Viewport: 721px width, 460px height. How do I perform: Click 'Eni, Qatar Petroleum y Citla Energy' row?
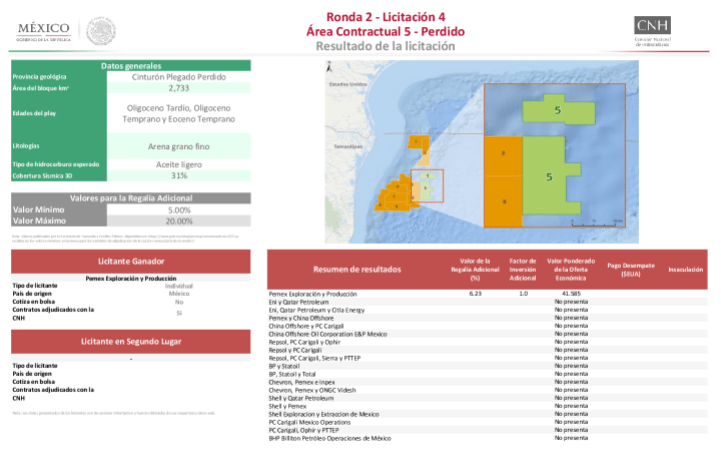(487, 310)
